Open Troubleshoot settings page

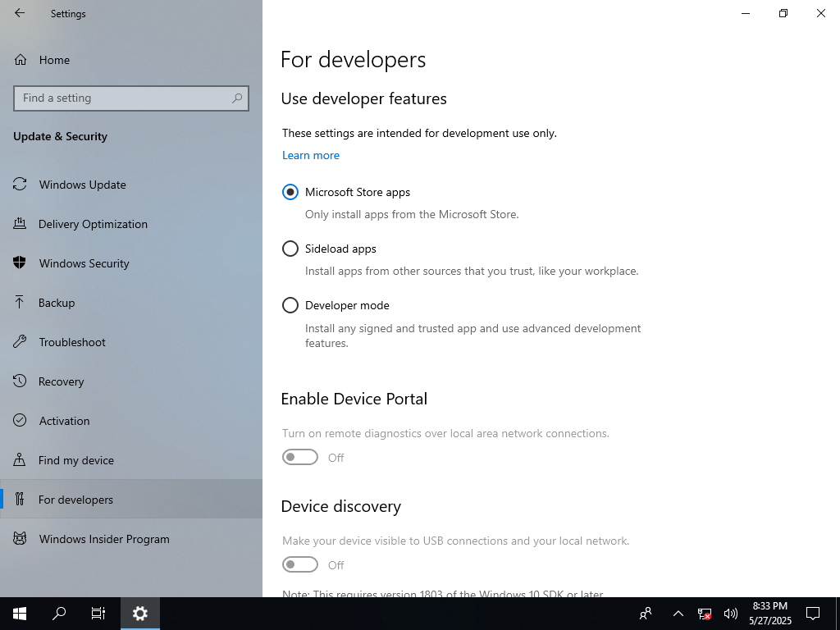click(x=131, y=342)
